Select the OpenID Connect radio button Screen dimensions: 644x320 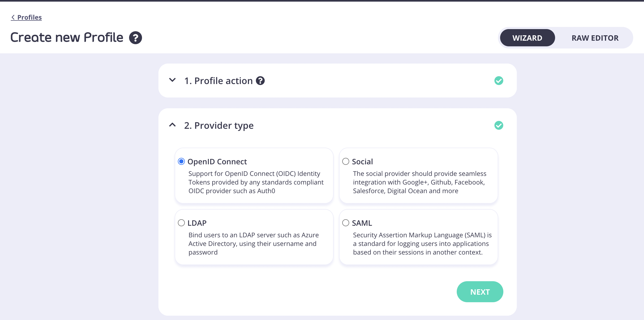181,161
